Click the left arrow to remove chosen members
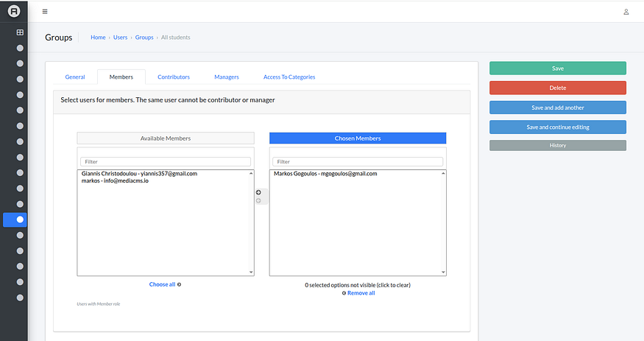Screen dimensions: 644x341 [x=258, y=200]
